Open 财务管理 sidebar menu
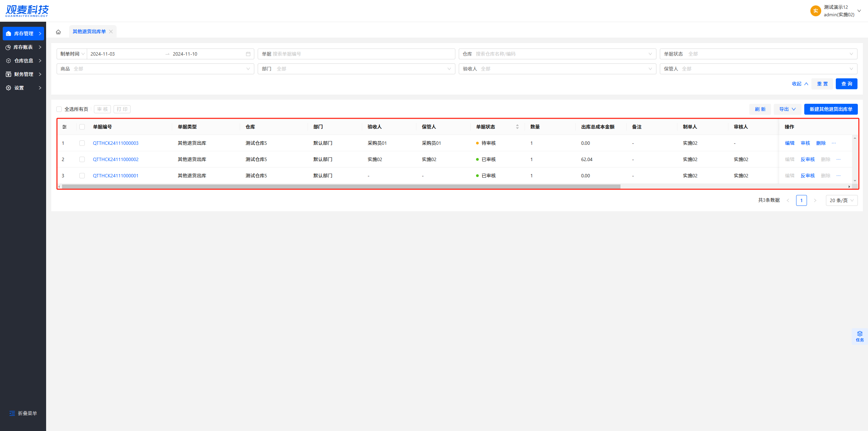 [23, 74]
